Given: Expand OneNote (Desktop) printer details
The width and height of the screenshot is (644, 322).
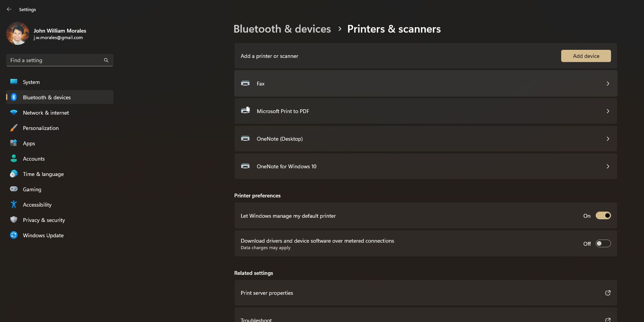Looking at the screenshot, I should click(x=608, y=139).
